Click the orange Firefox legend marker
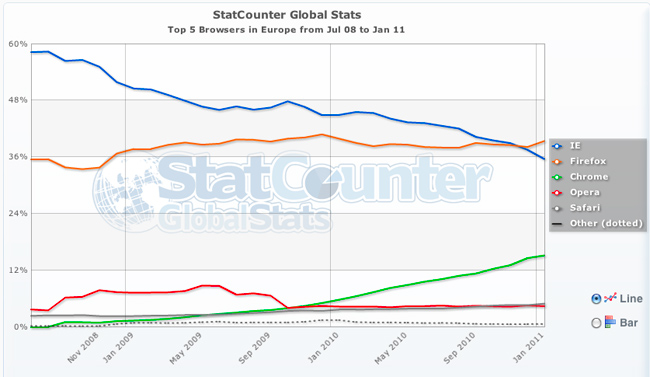650x377 pixels. coord(558,162)
